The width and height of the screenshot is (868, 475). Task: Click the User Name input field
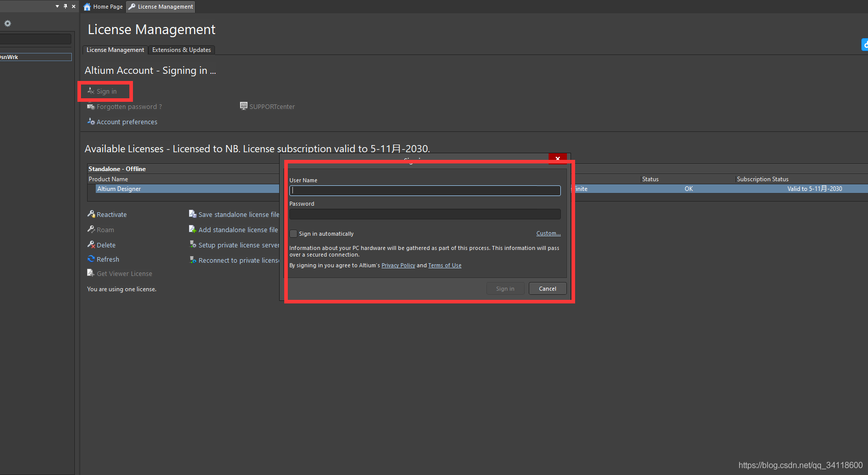[x=425, y=190]
